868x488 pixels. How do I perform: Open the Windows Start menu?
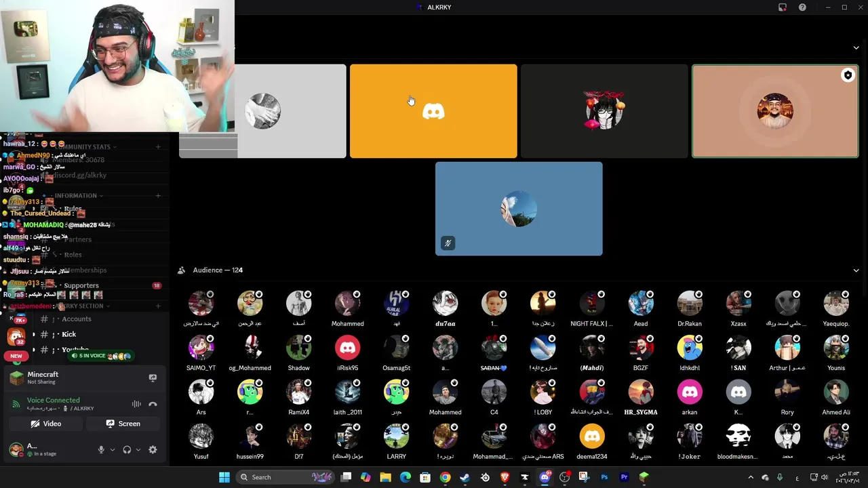pyautogui.click(x=224, y=477)
